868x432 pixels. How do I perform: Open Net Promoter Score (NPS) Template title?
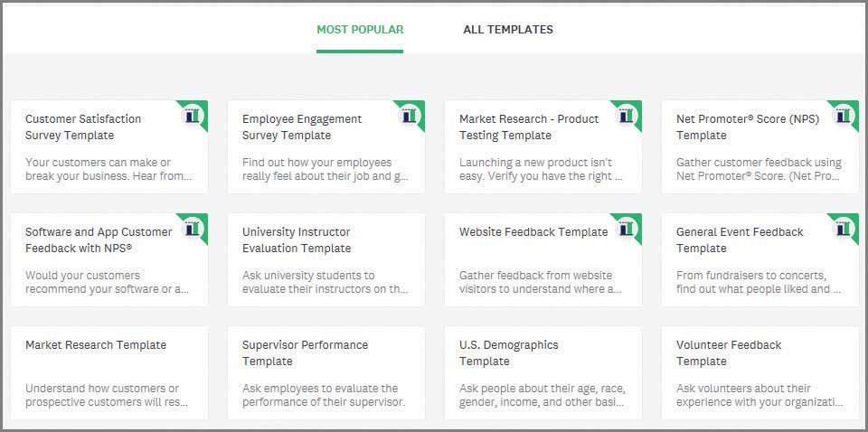(748, 127)
